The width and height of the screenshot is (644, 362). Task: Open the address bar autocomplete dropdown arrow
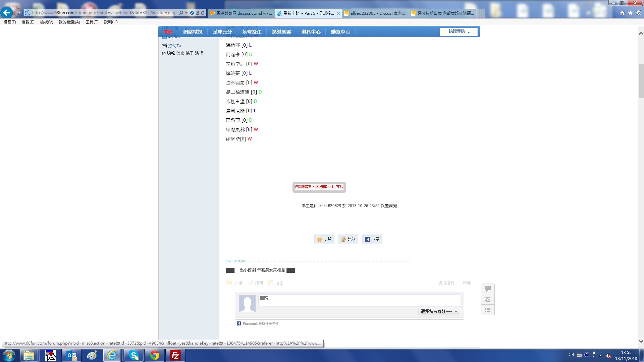[186, 13]
